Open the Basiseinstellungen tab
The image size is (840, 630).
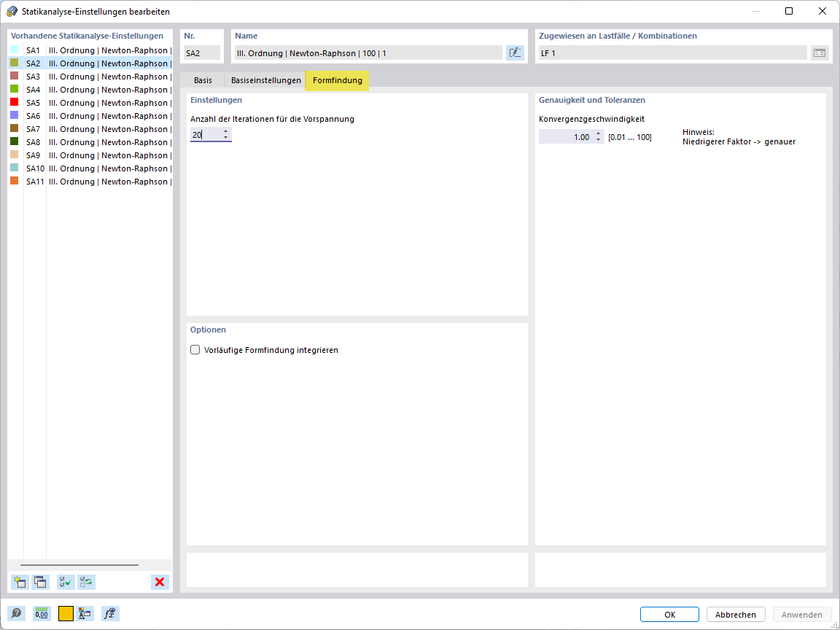click(x=265, y=80)
